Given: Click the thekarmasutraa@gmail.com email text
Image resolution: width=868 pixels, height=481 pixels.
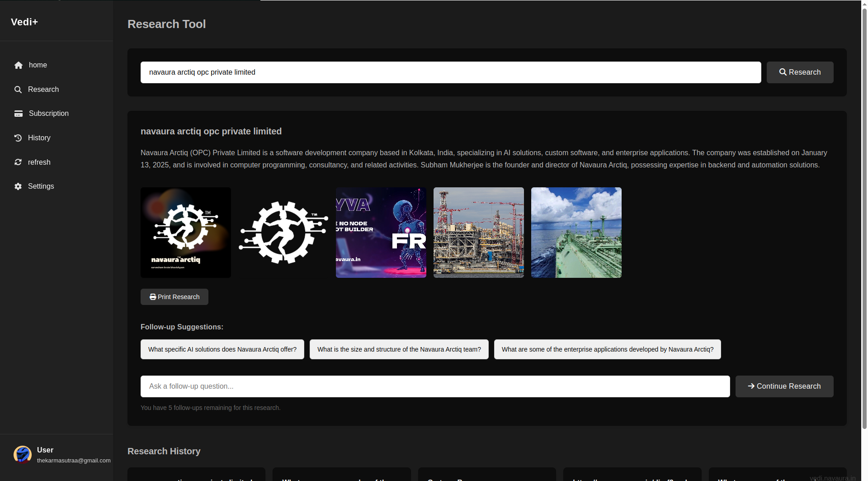Looking at the screenshot, I should [x=74, y=461].
